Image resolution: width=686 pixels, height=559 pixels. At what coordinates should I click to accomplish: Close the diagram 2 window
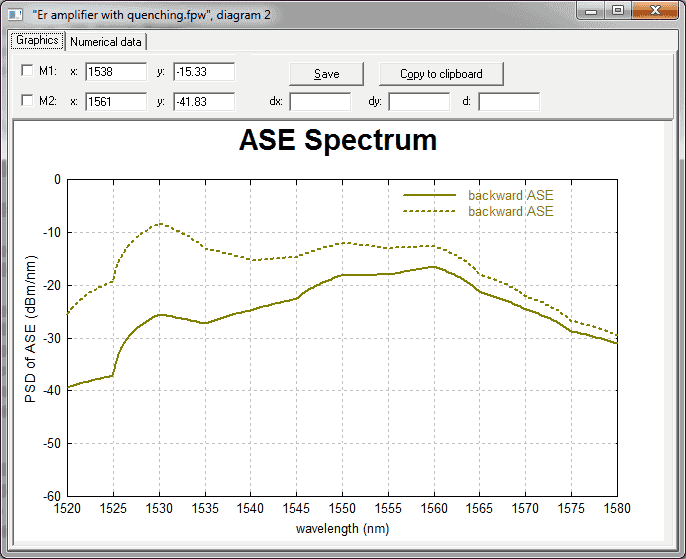click(x=655, y=11)
